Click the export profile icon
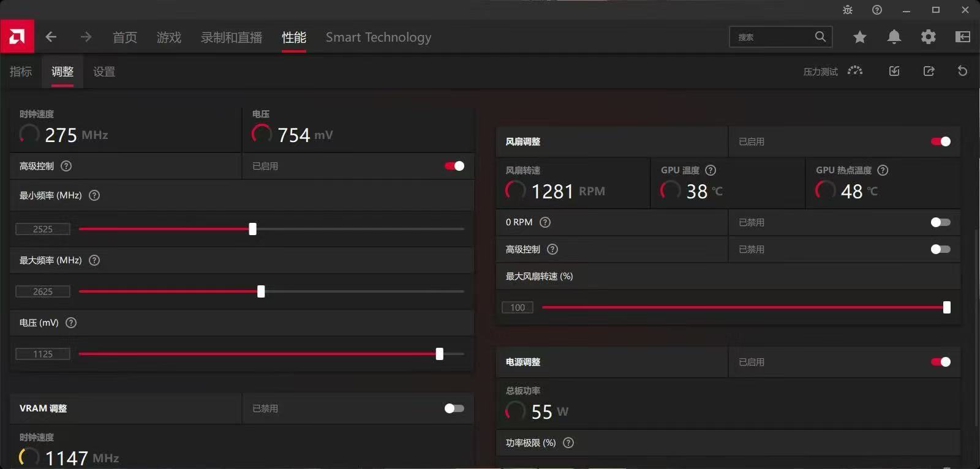 pyautogui.click(x=929, y=72)
